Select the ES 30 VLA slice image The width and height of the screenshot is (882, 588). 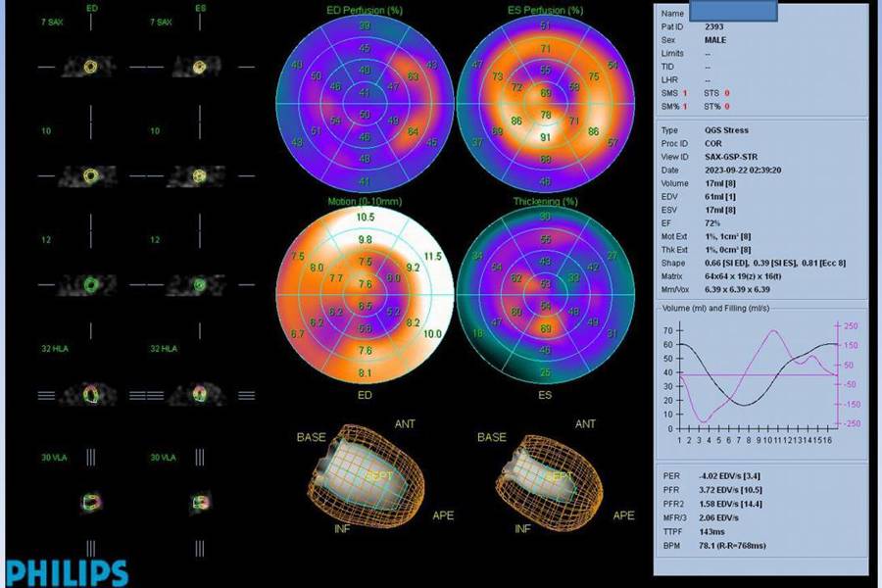point(200,501)
